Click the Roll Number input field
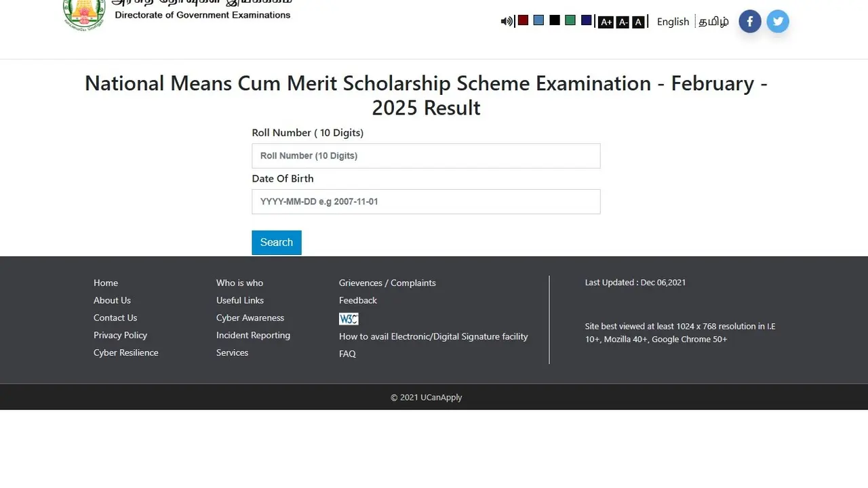868x488 pixels. click(426, 155)
